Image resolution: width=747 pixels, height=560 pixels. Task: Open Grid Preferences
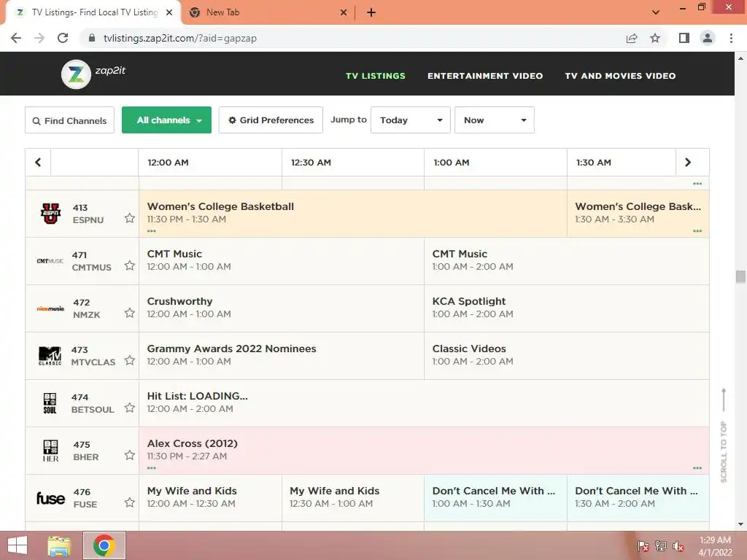pyautogui.click(x=271, y=120)
